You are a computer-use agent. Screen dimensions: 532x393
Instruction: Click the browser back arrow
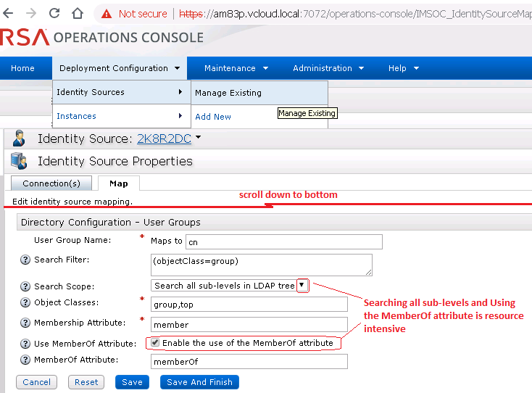pyautogui.click(x=10, y=13)
